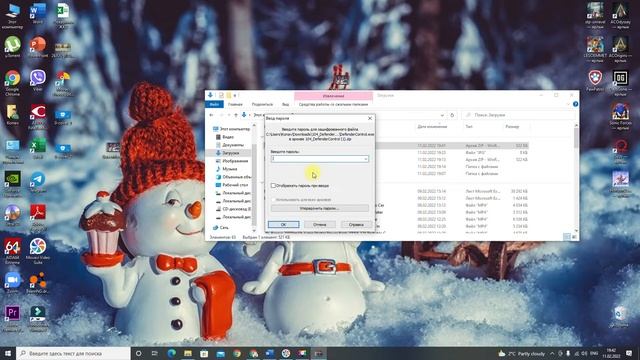The height and width of the screenshot is (360, 640).
Task: Open notification center in taskbar
Action: click(629, 353)
